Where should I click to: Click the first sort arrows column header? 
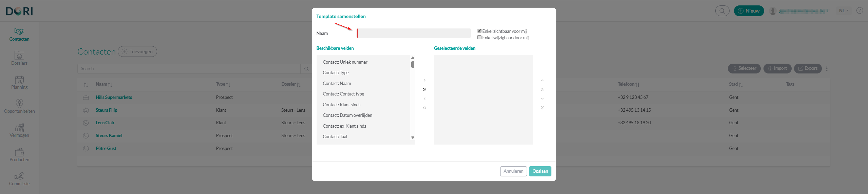click(86, 84)
